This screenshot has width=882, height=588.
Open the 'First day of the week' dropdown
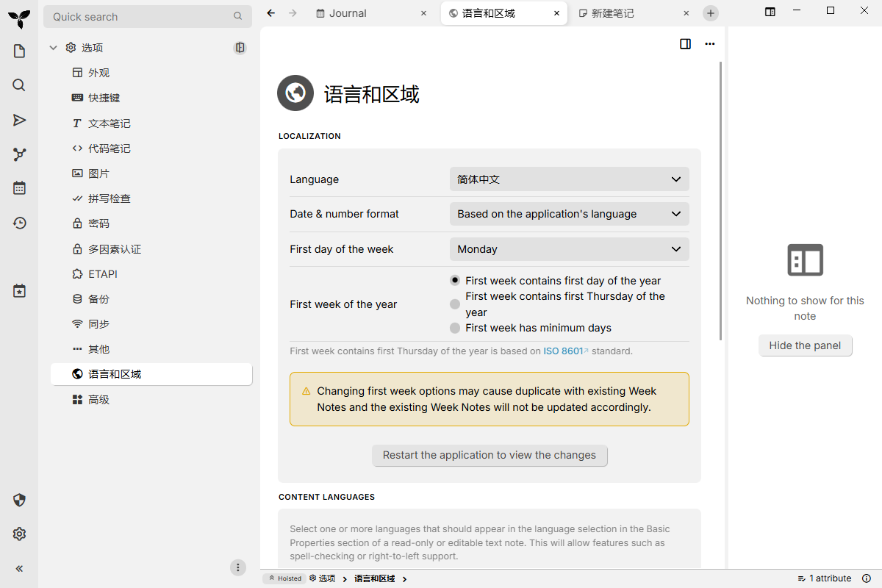(x=569, y=249)
